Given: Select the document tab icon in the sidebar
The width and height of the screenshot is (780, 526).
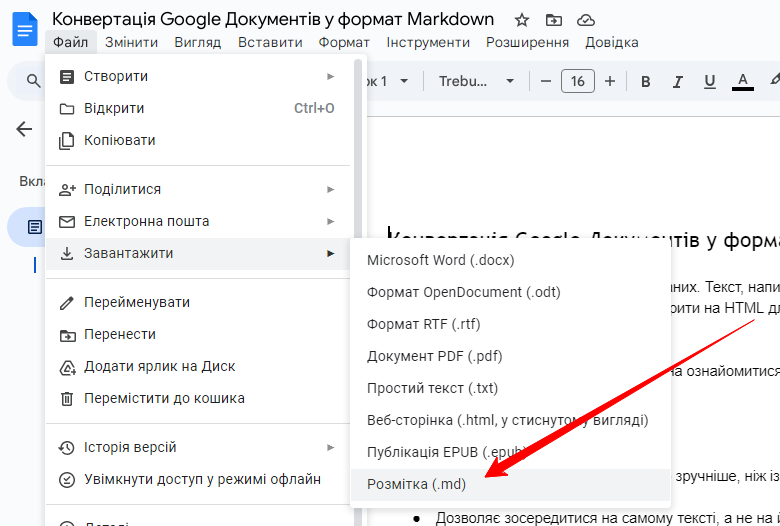Looking at the screenshot, I should click(x=35, y=227).
